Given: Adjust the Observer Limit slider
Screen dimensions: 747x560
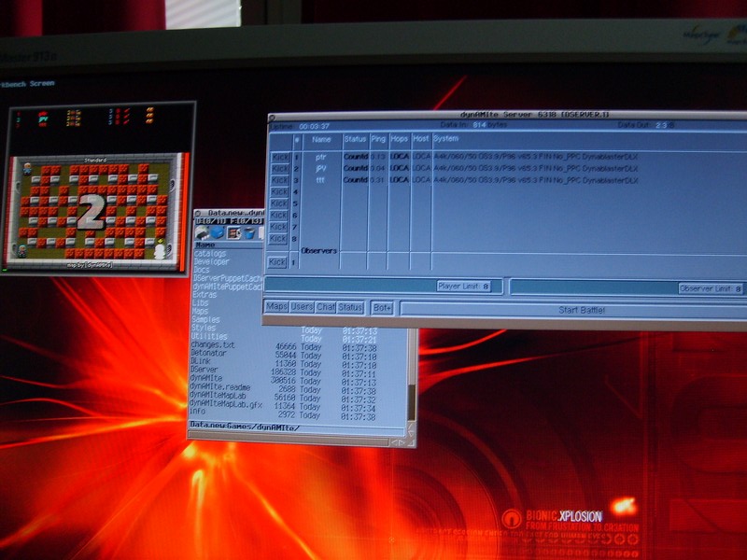Looking at the screenshot, I should [x=627, y=287].
